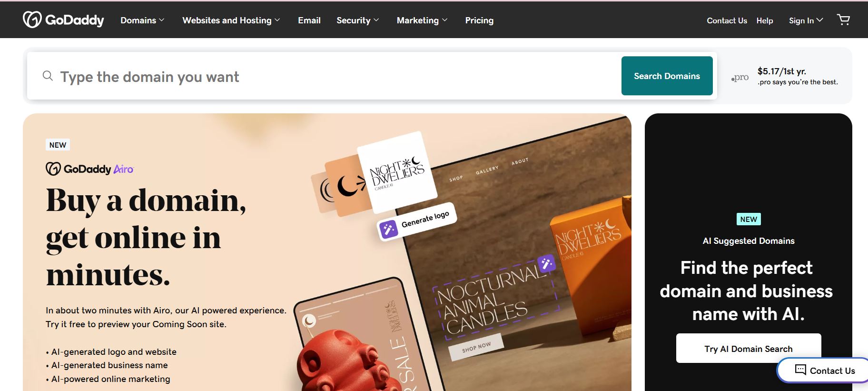Focus the domain search input field
Image resolution: width=868 pixels, height=391 pixels.
tap(324, 76)
